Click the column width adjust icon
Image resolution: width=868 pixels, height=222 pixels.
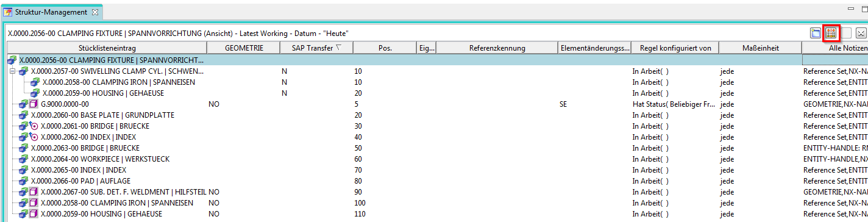(x=831, y=33)
